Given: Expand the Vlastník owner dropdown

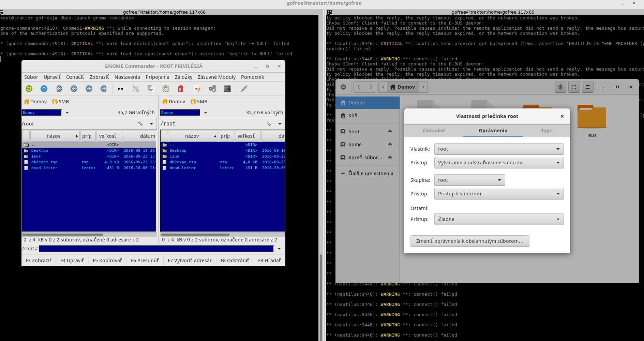Looking at the screenshot, I should point(499,149).
